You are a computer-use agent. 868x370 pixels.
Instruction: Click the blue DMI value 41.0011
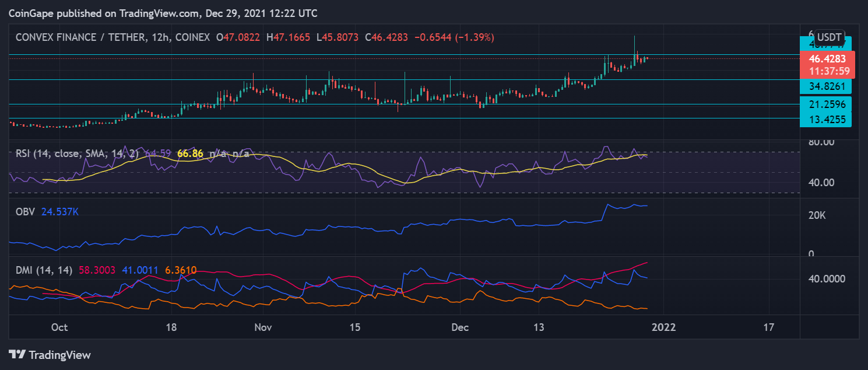pyautogui.click(x=140, y=270)
